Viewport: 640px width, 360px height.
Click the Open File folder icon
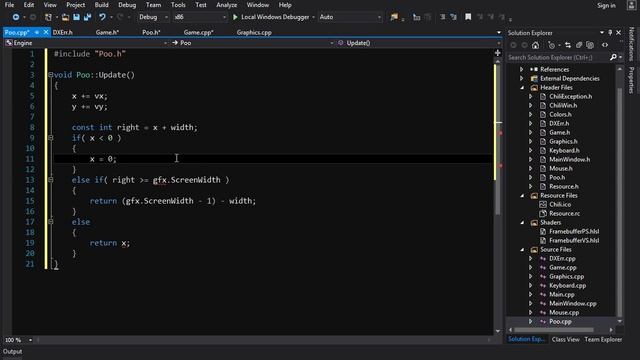point(65,17)
